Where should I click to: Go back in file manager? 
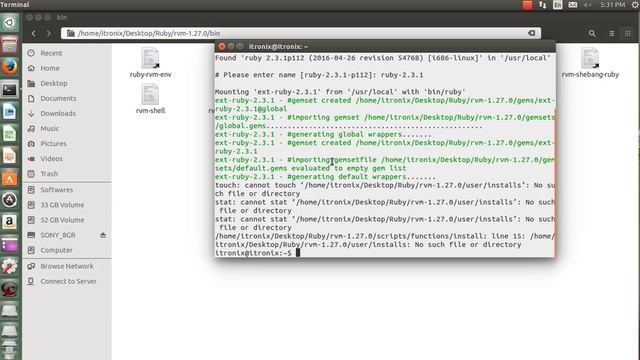point(34,33)
